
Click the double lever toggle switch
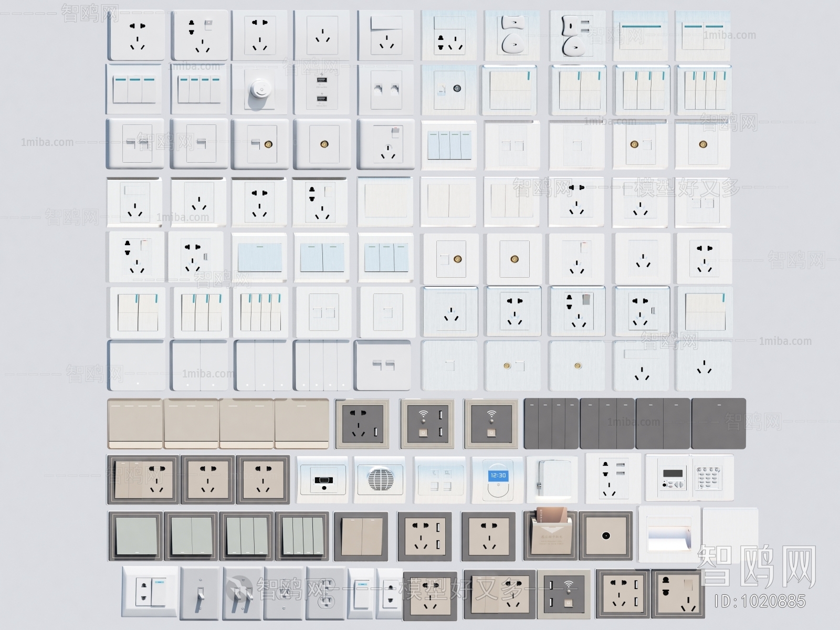pyautogui.click(x=241, y=593)
